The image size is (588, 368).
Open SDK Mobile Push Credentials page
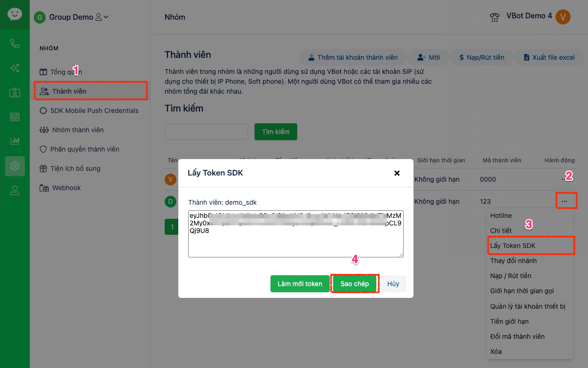[x=95, y=111]
